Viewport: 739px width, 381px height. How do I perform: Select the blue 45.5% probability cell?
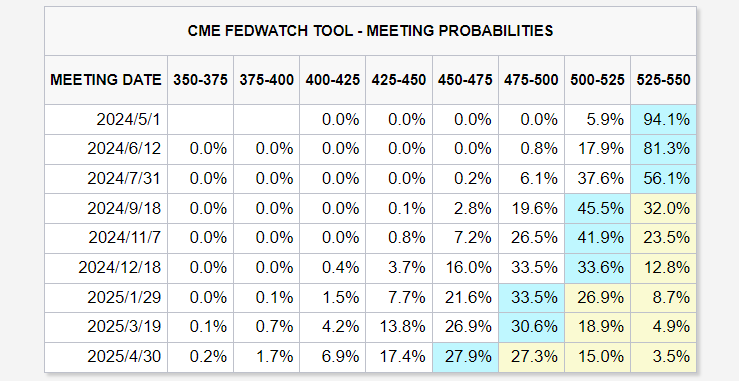pos(597,208)
